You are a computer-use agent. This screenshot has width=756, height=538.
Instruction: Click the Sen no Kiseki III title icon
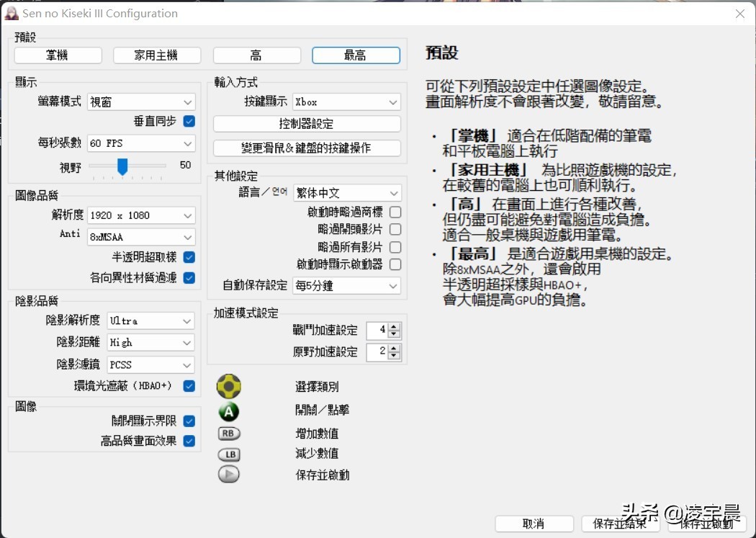[12, 14]
